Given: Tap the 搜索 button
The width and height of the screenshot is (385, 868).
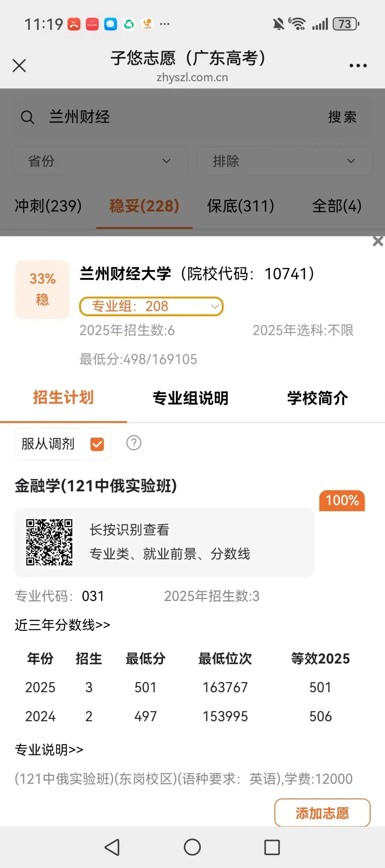Looking at the screenshot, I should 342,117.
